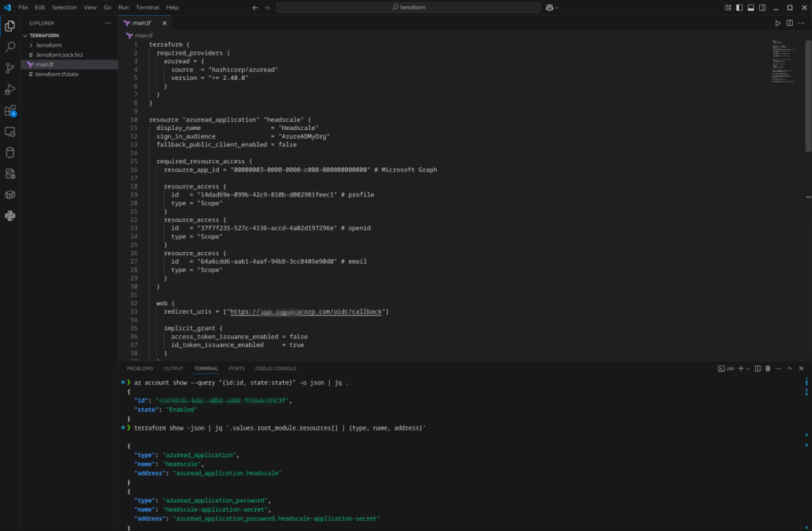Click "headscale-application-secret" name in terminal
The image size is (812, 531).
216,510
